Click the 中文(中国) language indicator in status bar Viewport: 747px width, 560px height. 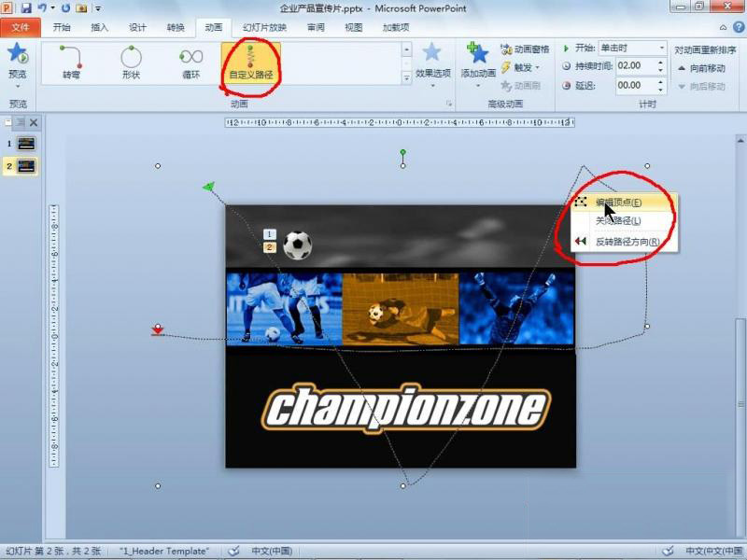pos(272,551)
